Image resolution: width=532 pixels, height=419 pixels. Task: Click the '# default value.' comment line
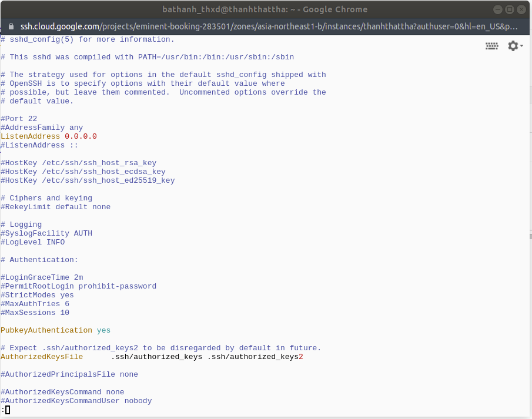37,101
